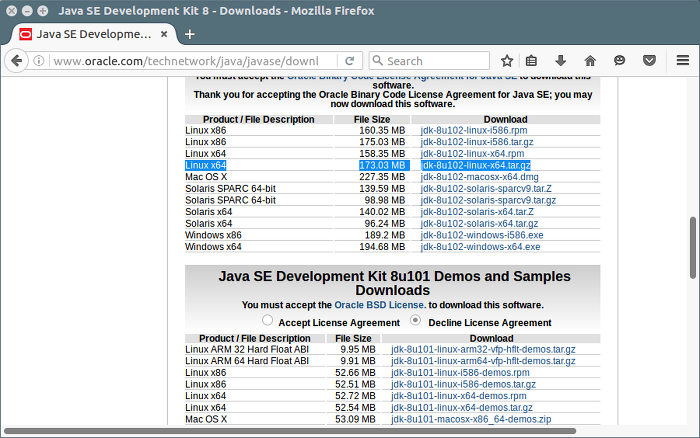The image size is (700, 438).
Task: Download jdk-8u101-linux-i586-demos.tar.gz
Action: [x=463, y=384]
